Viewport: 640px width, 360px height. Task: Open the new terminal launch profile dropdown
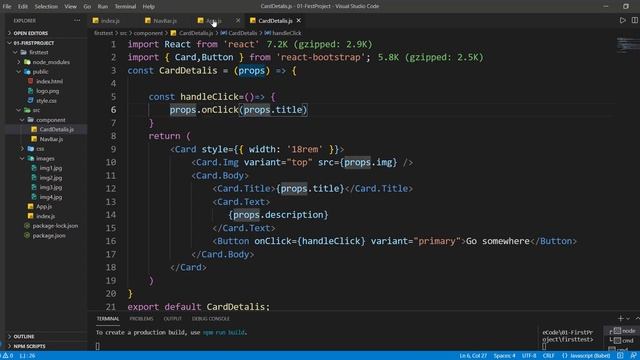628,318
